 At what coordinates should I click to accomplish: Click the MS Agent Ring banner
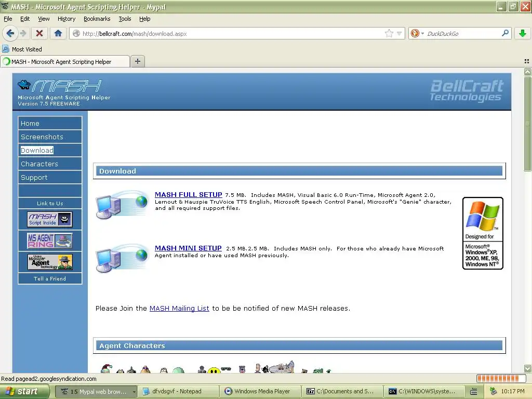pyautogui.click(x=49, y=241)
